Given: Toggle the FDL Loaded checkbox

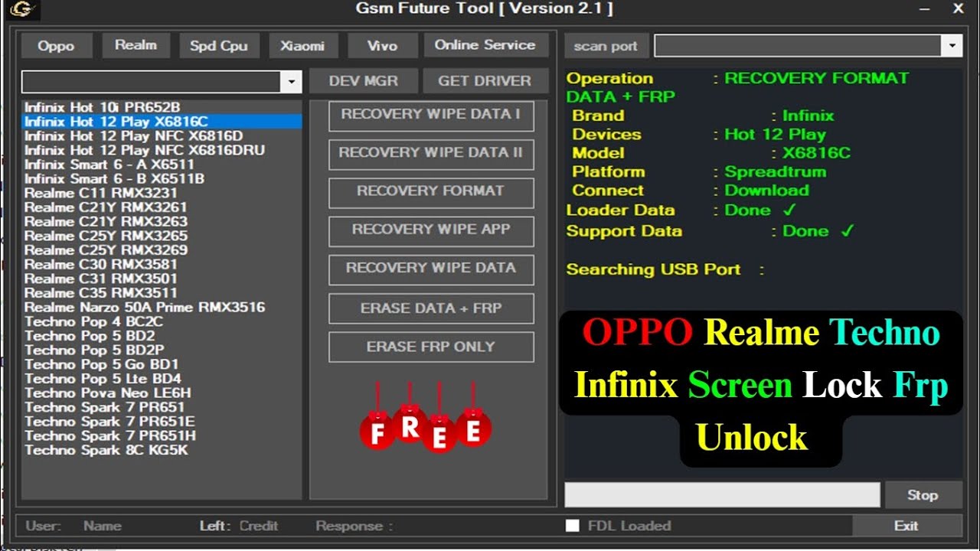Looking at the screenshot, I should (x=572, y=526).
